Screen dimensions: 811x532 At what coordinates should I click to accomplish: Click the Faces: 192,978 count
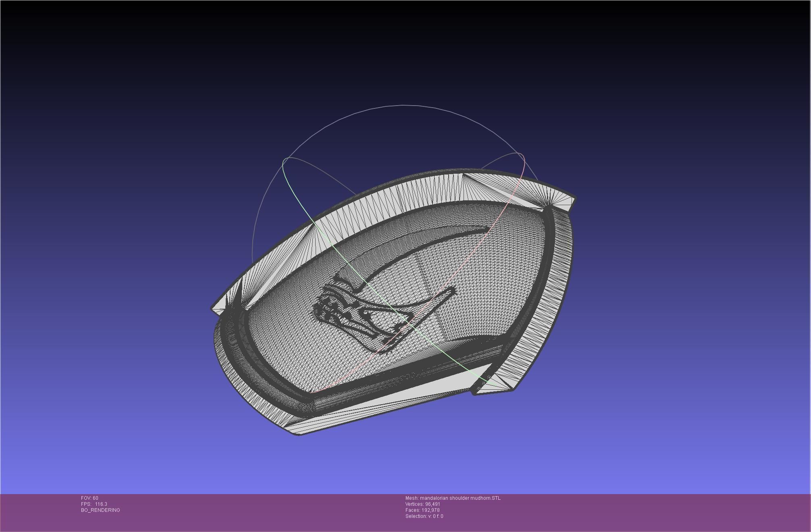(422, 510)
